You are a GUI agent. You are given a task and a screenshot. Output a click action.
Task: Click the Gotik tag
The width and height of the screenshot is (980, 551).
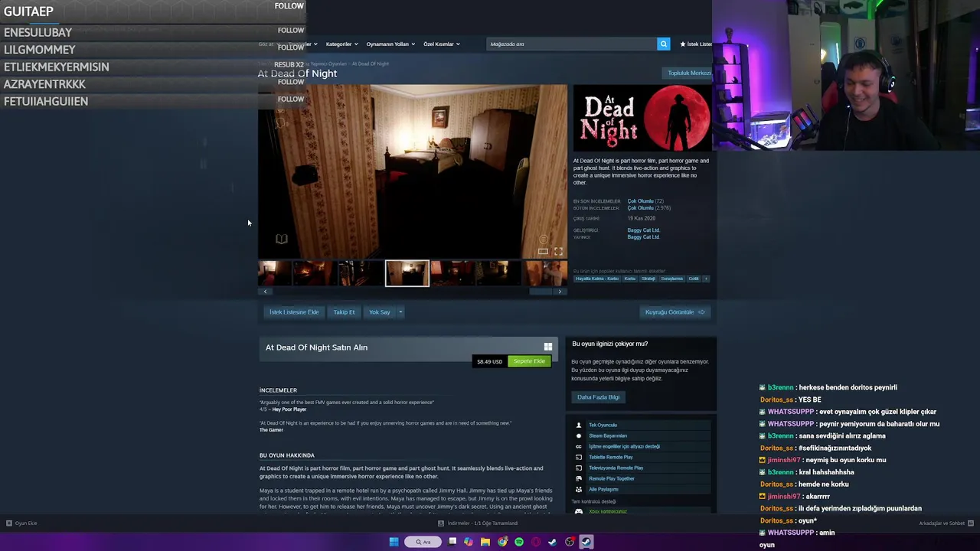694,279
